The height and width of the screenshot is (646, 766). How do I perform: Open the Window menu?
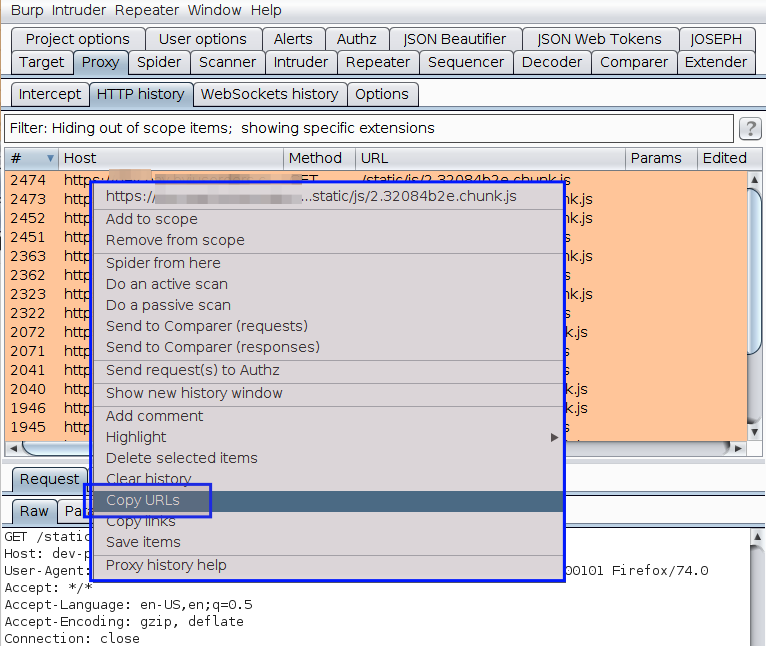click(x=214, y=10)
